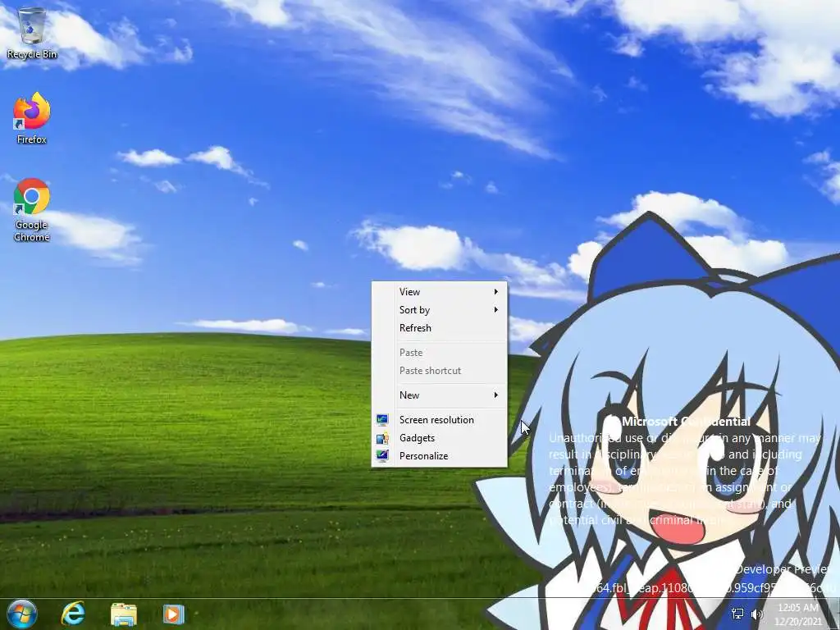Screen dimensions: 840x630
Task: Click the volume speaker tray icon
Action: 757,614
